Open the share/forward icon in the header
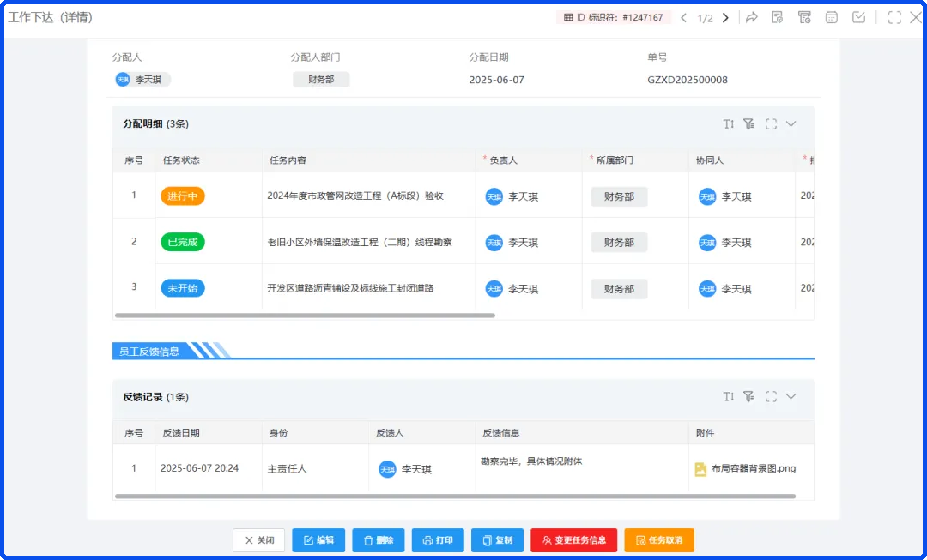The height and width of the screenshot is (560, 927). pos(753,18)
